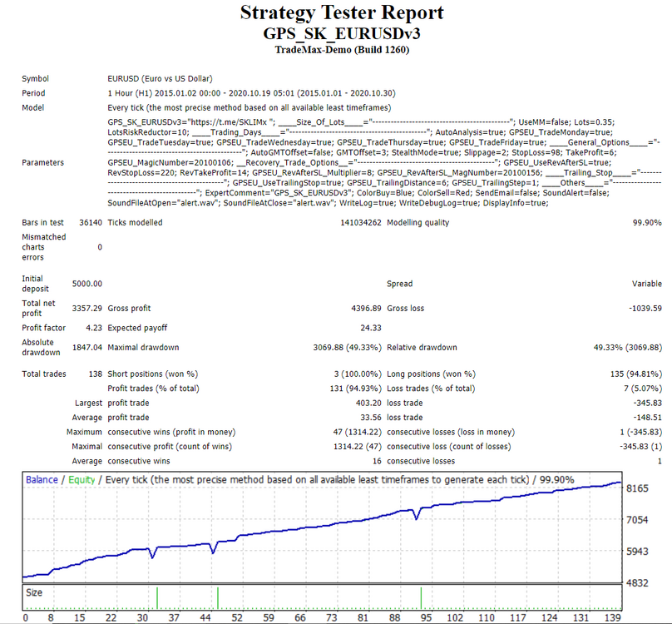This screenshot has width=672, height=624.
Task: Click the Balance legend label on chart
Action: tap(42, 480)
